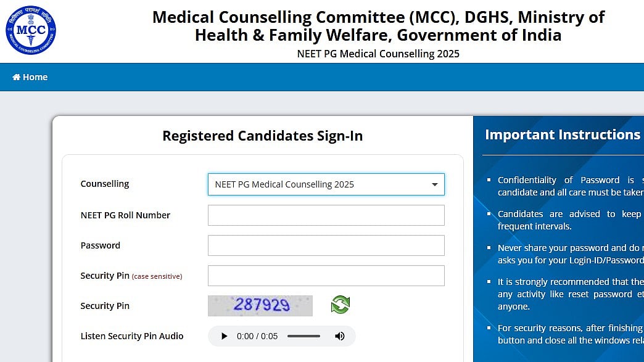Click the MCC emblem logo

pos(30,30)
